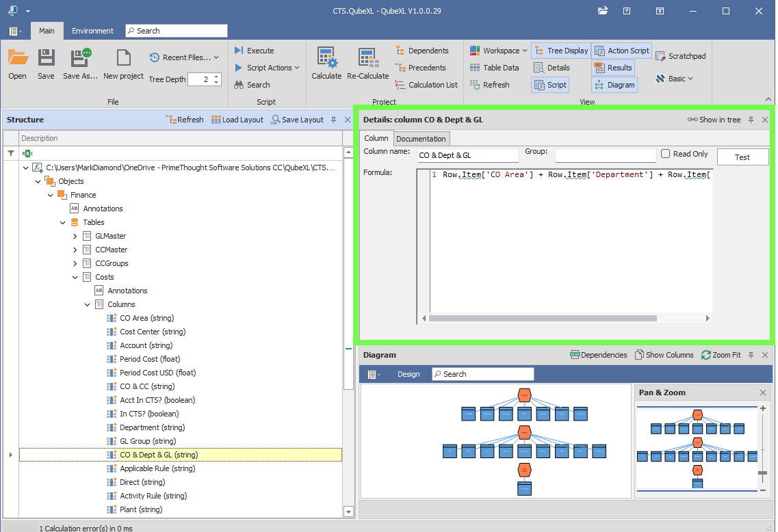Viewport: 778px width, 532px height.
Task: Click Save As in File group
Action: pos(81,63)
